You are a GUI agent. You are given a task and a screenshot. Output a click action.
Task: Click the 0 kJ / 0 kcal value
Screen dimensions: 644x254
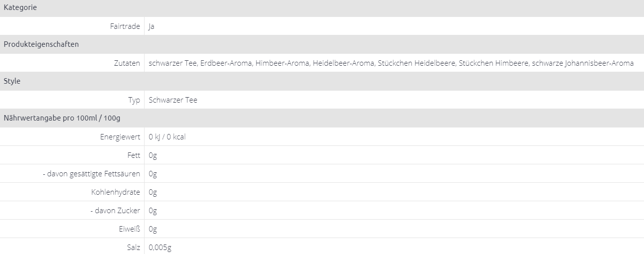point(167,137)
